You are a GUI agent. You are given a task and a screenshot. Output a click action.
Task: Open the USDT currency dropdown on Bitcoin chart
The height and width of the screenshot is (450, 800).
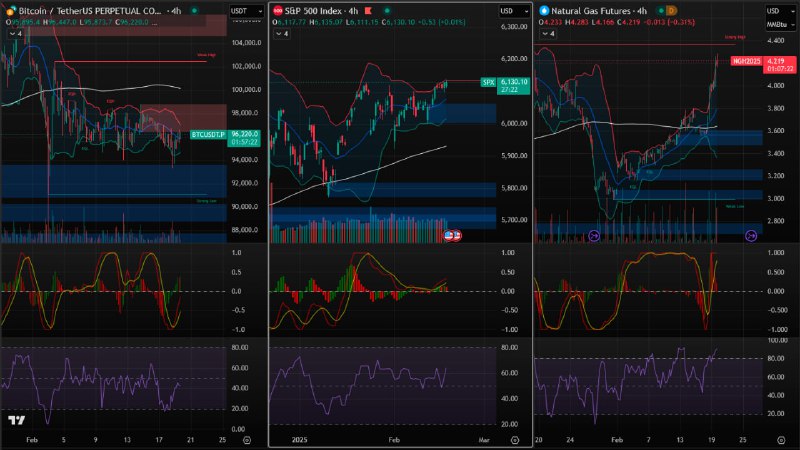(x=246, y=11)
